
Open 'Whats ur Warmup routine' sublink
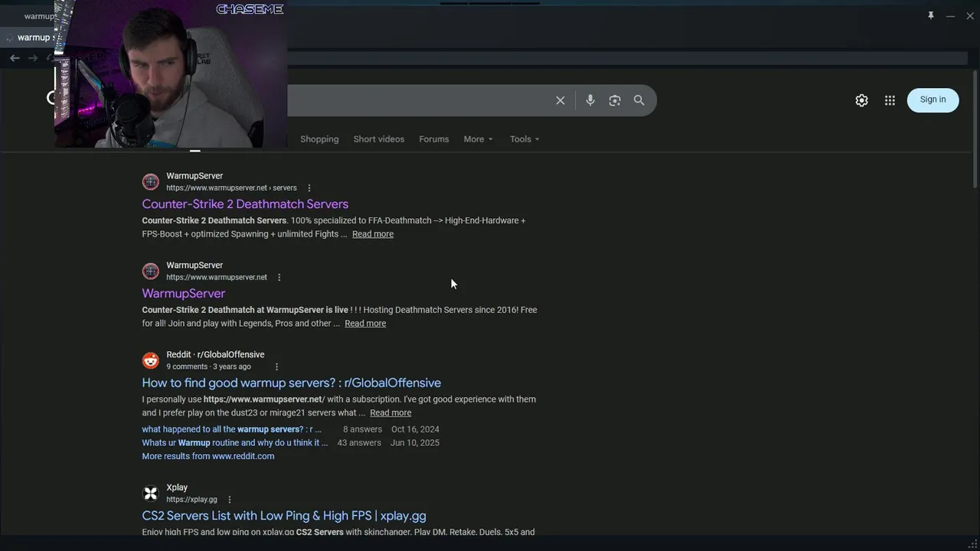coord(234,443)
